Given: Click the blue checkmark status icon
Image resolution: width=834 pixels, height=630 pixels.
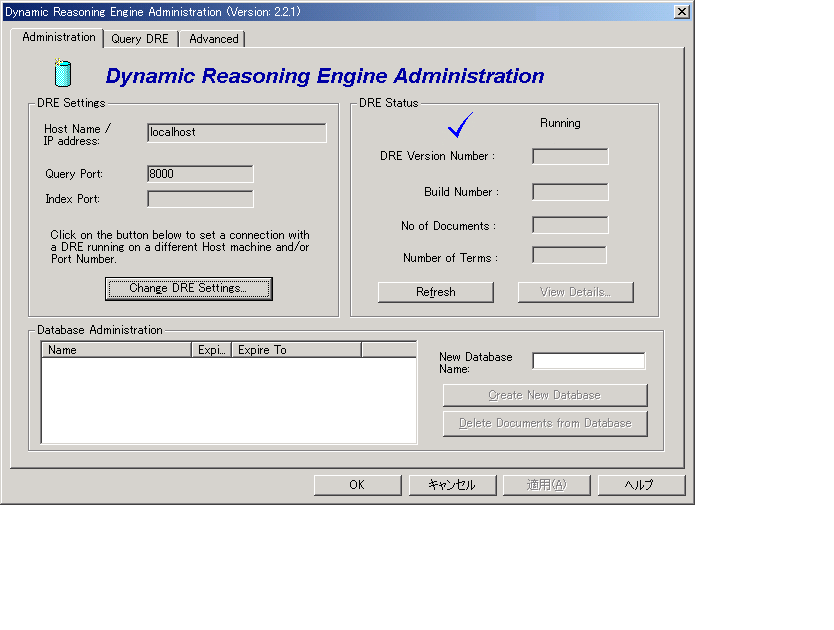Looking at the screenshot, I should (x=460, y=125).
